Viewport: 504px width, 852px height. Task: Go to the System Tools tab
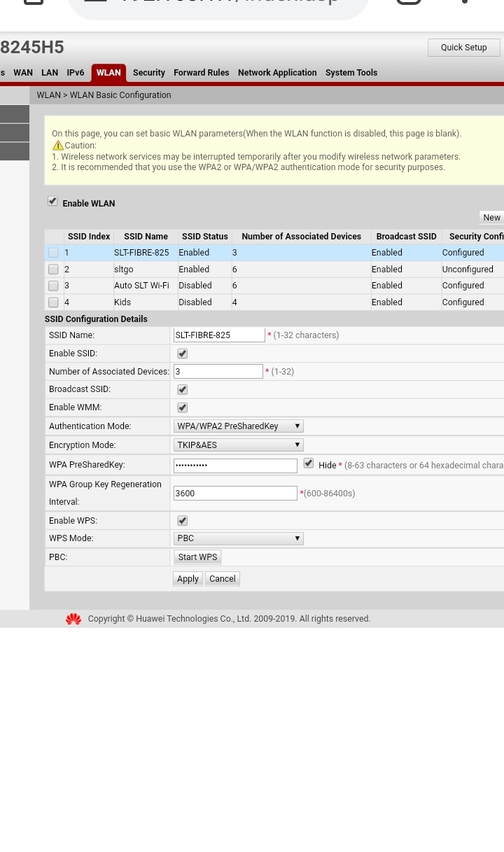[x=351, y=73]
